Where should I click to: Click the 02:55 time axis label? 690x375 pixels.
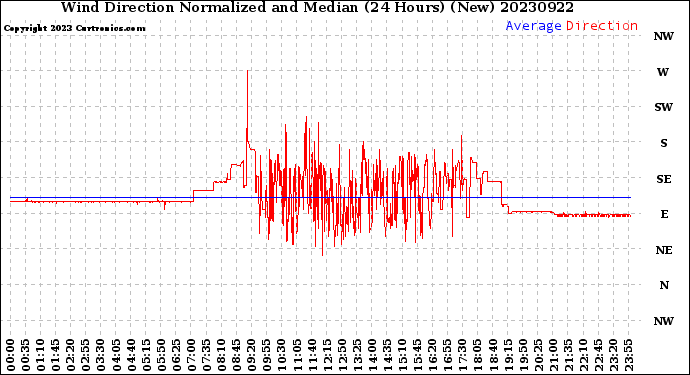pos(85,355)
